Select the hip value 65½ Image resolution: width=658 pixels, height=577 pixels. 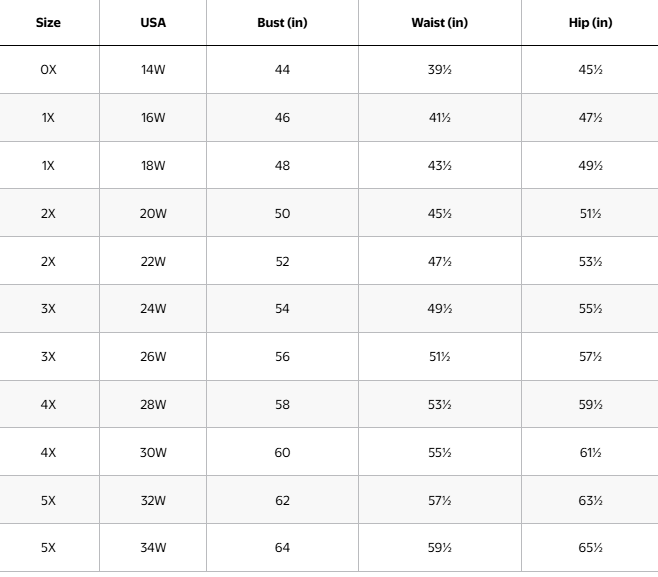click(x=590, y=548)
